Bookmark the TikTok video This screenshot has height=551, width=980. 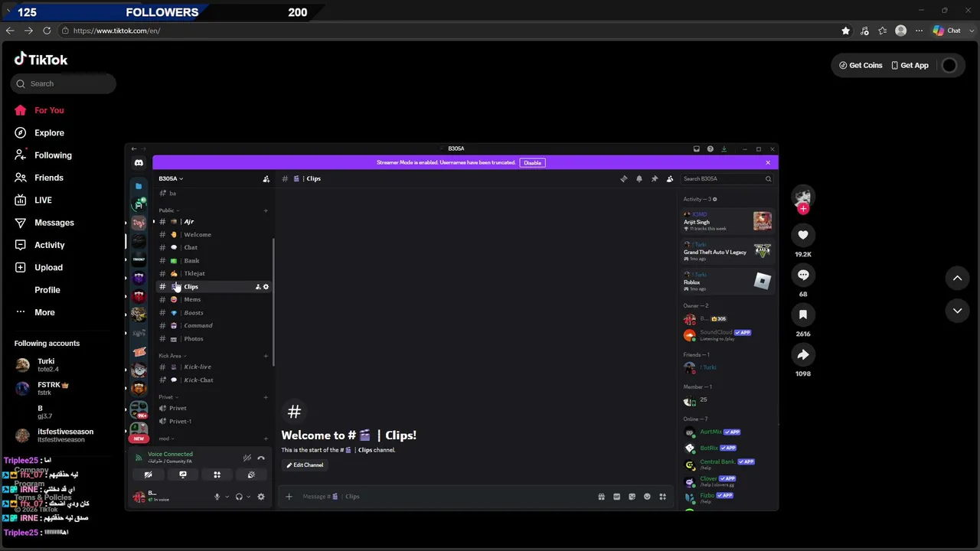click(803, 315)
